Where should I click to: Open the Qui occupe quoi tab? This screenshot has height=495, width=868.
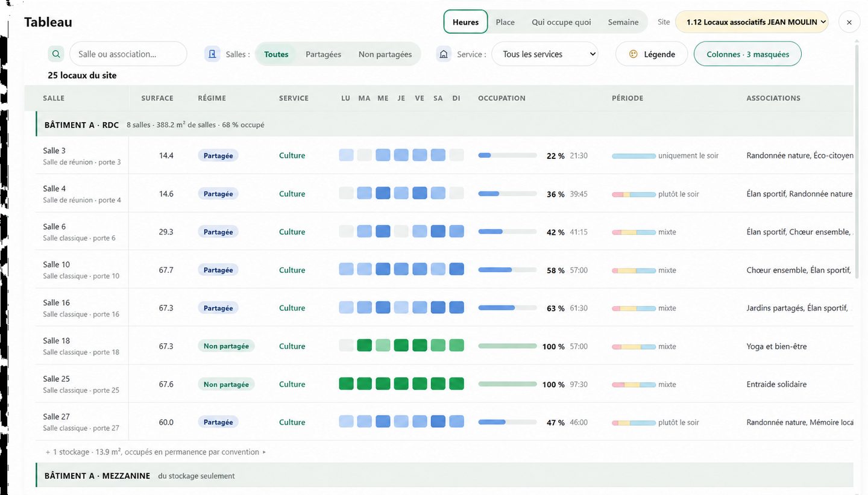pyautogui.click(x=561, y=22)
